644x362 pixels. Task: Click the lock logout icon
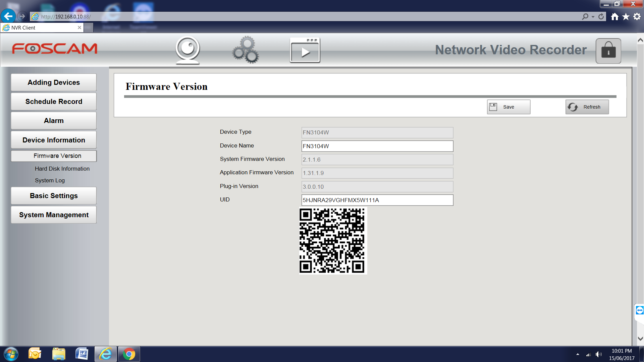(608, 51)
